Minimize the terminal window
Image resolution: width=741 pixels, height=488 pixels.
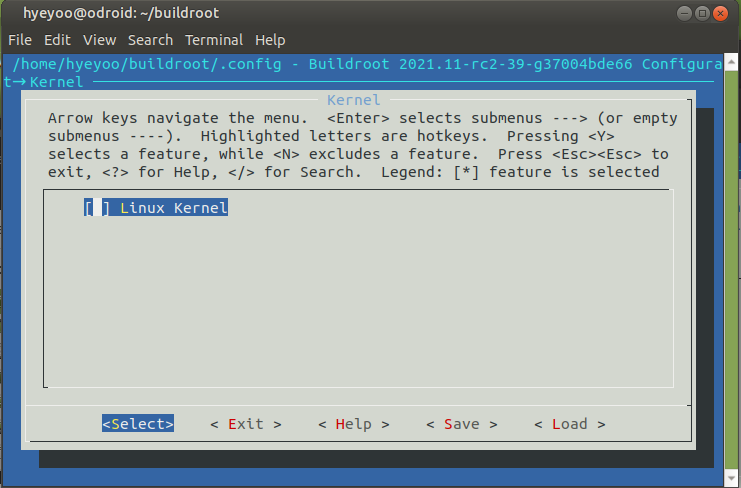(x=684, y=13)
